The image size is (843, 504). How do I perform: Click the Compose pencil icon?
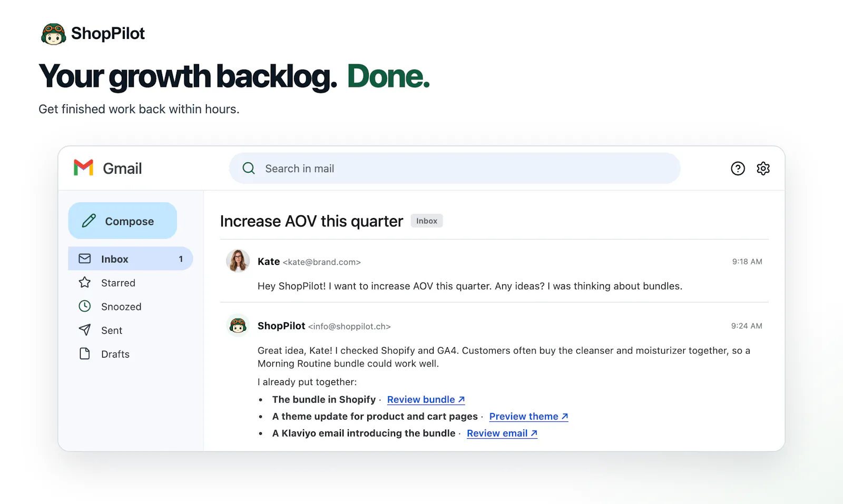[89, 221]
